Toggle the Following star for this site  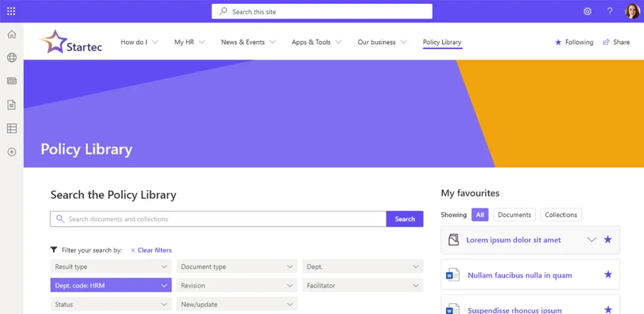tap(574, 42)
